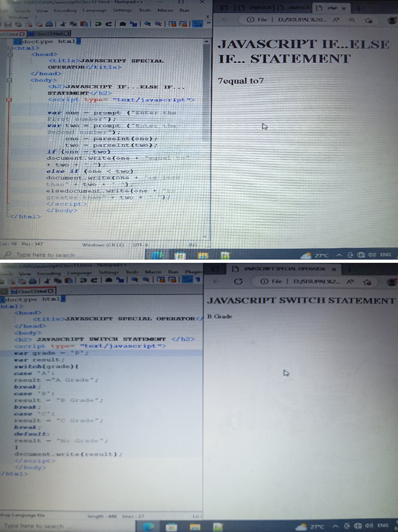Toggle INS insert mode in Class12.html status bar
398x532 pixels.
pyautogui.click(x=193, y=245)
